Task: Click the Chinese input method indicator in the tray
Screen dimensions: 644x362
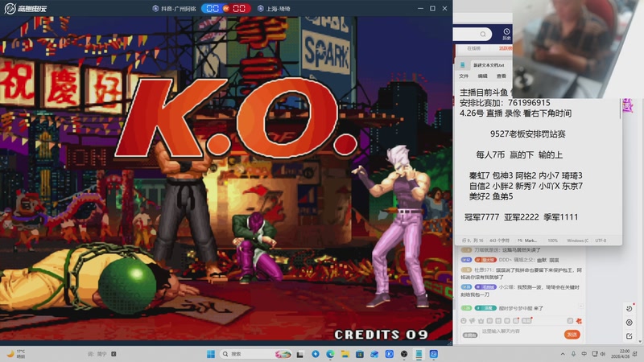Action: pos(584,354)
